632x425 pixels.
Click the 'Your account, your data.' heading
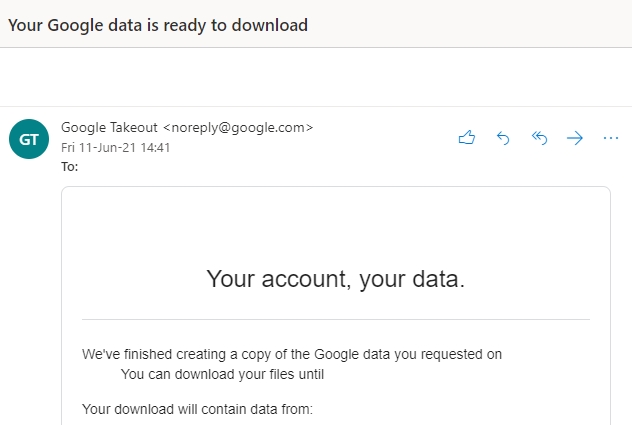click(336, 279)
